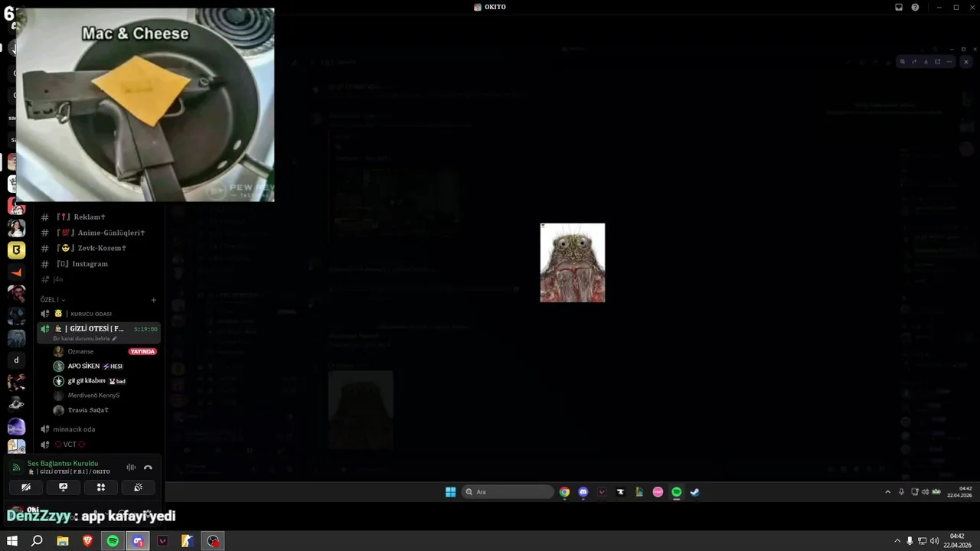Open Valorant from local taskbar
The height and width of the screenshot is (551, 980).
coord(162,541)
